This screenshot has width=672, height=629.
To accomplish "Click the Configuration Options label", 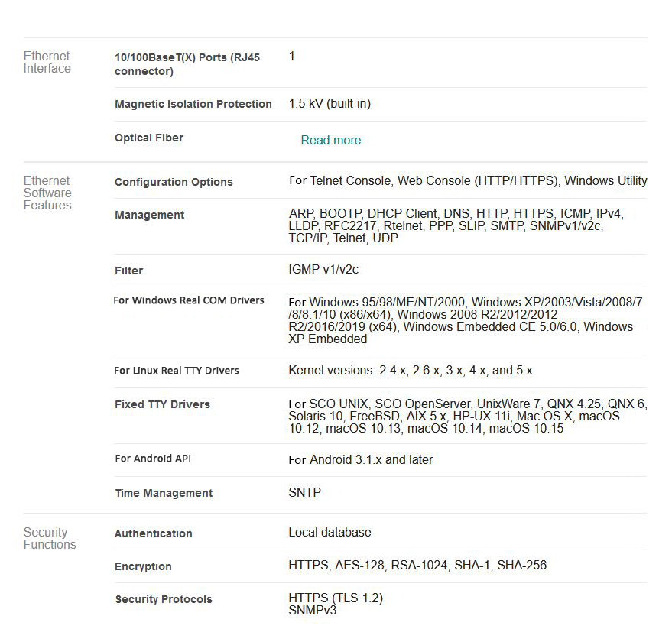I will (x=174, y=183).
